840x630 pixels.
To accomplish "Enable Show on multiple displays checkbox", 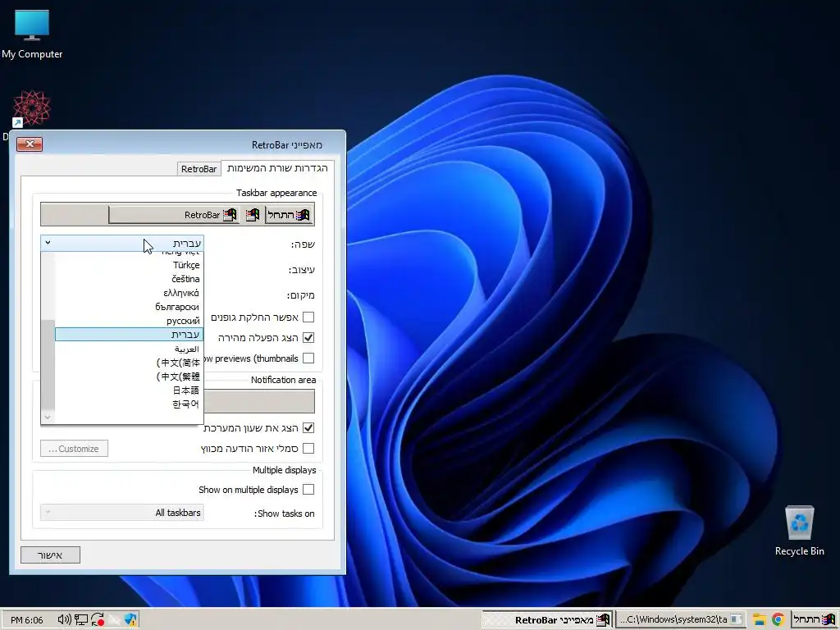I will [x=308, y=489].
